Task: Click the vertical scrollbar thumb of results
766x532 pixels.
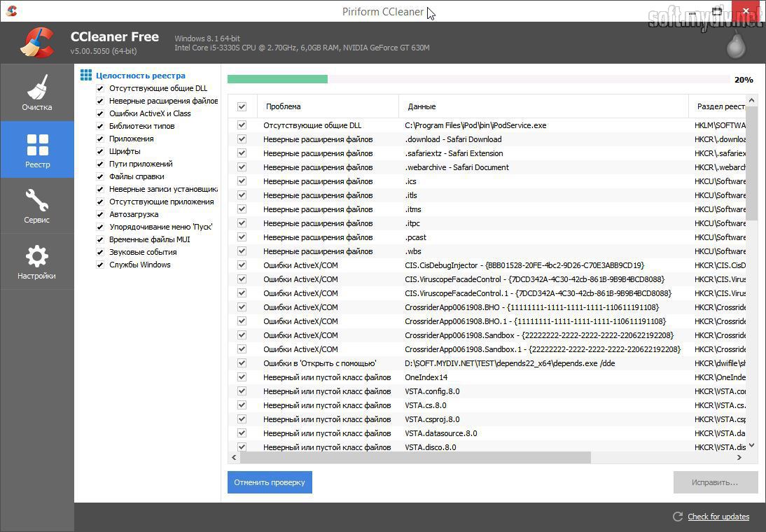Action: (752, 164)
